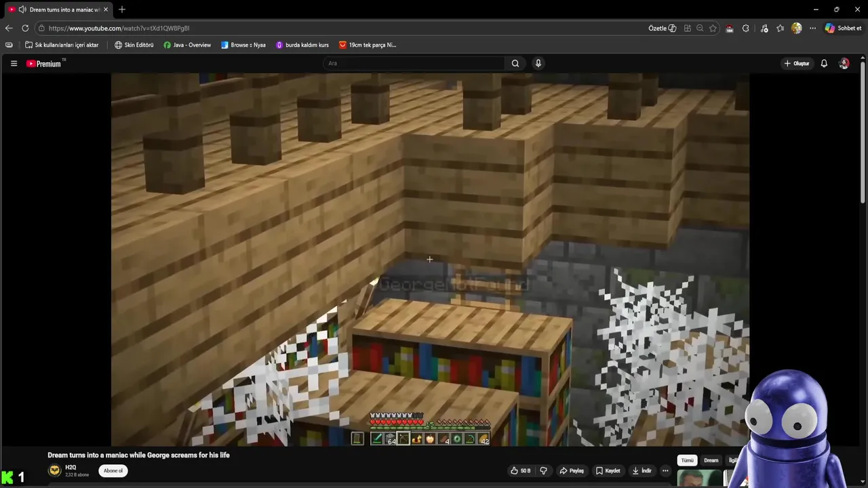The width and height of the screenshot is (868, 488).
Task: Click the video title text
Action: tap(138, 455)
